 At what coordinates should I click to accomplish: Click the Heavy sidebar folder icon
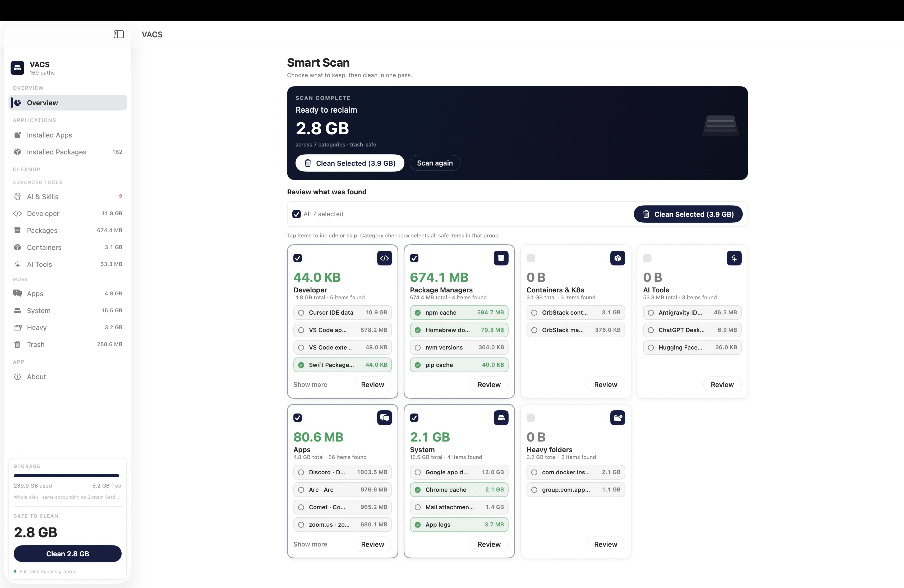[x=17, y=327]
